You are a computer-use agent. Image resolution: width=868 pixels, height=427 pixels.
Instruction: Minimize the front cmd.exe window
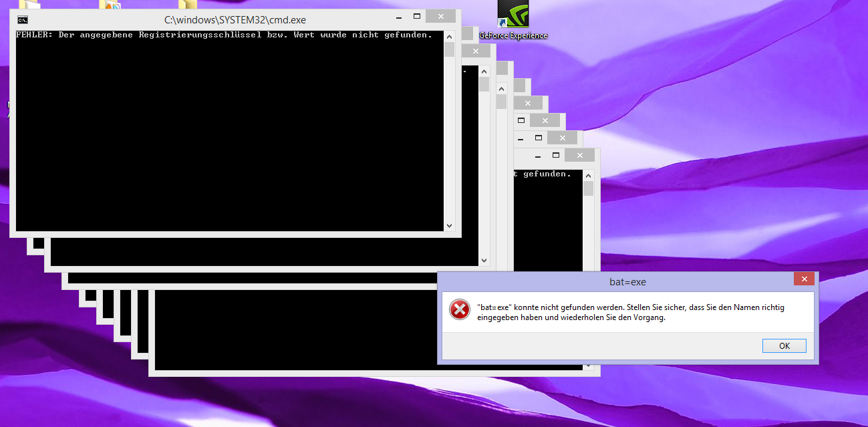(x=398, y=16)
